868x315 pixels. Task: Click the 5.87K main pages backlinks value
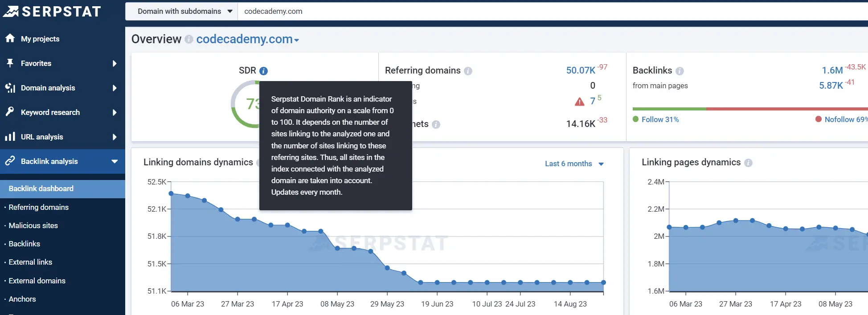(x=831, y=86)
